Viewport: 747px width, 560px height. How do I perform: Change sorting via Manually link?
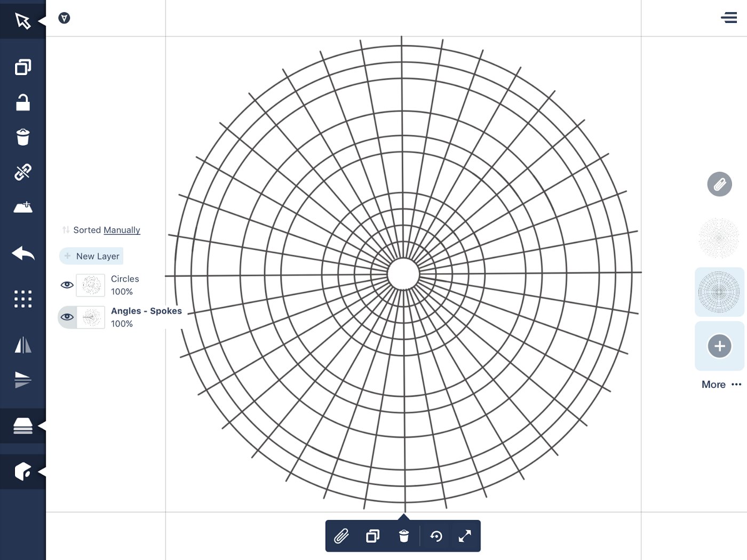pos(122,230)
